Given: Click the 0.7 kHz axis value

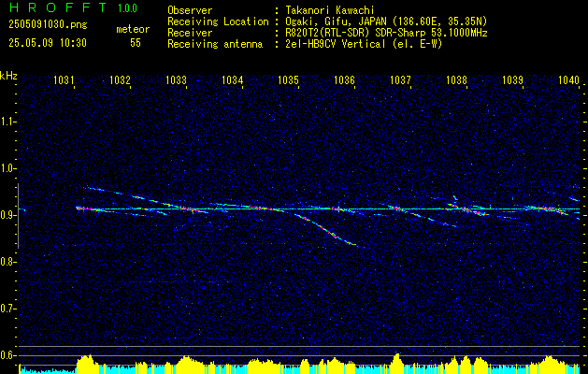Looking at the screenshot, I should tap(7, 309).
